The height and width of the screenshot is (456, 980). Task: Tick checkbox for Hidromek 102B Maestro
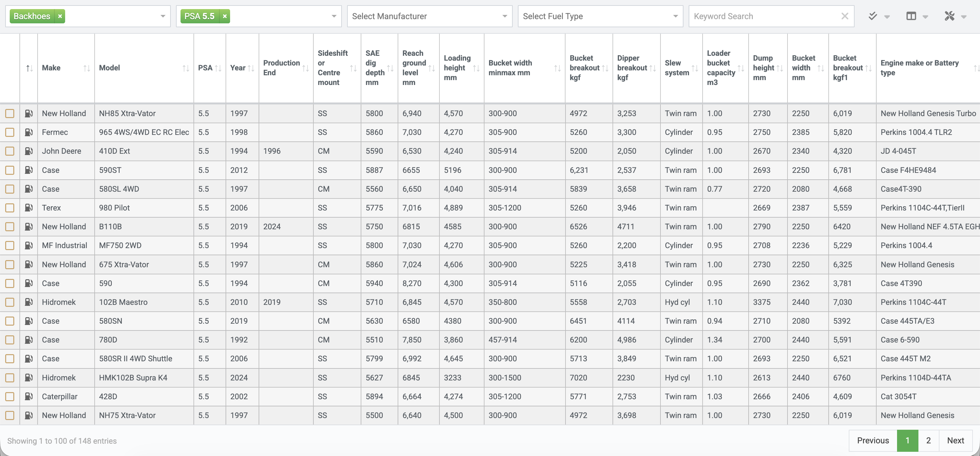click(x=10, y=302)
